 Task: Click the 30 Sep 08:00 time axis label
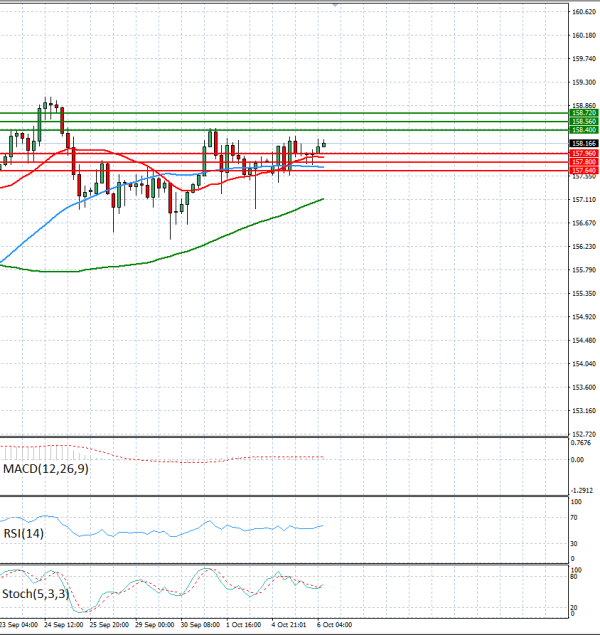200,625
